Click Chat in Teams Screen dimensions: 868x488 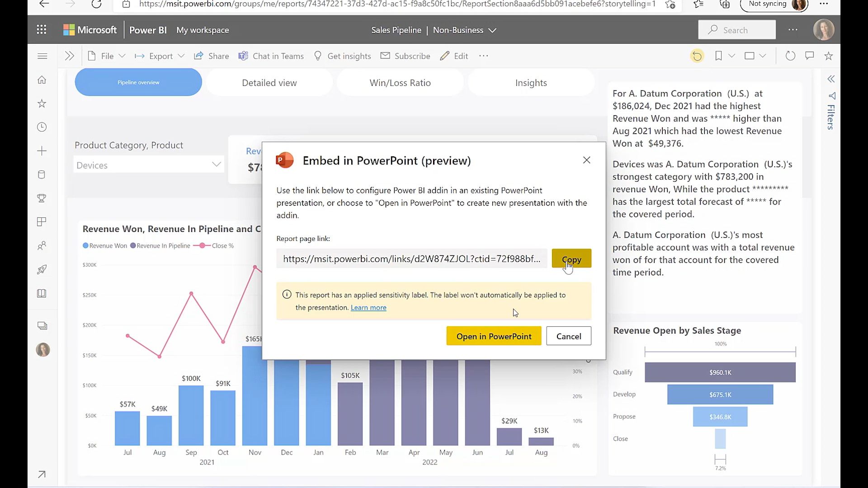pos(271,56)
